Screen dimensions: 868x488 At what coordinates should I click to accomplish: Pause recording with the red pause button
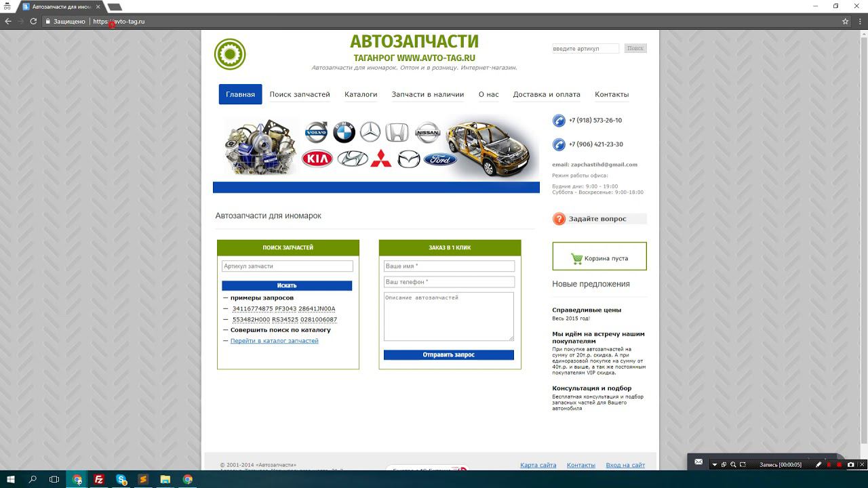point(829,465)
